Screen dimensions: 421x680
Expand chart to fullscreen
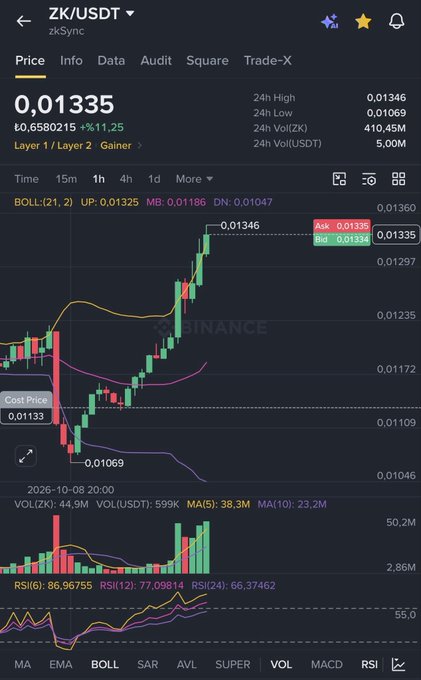pos(26,456)
